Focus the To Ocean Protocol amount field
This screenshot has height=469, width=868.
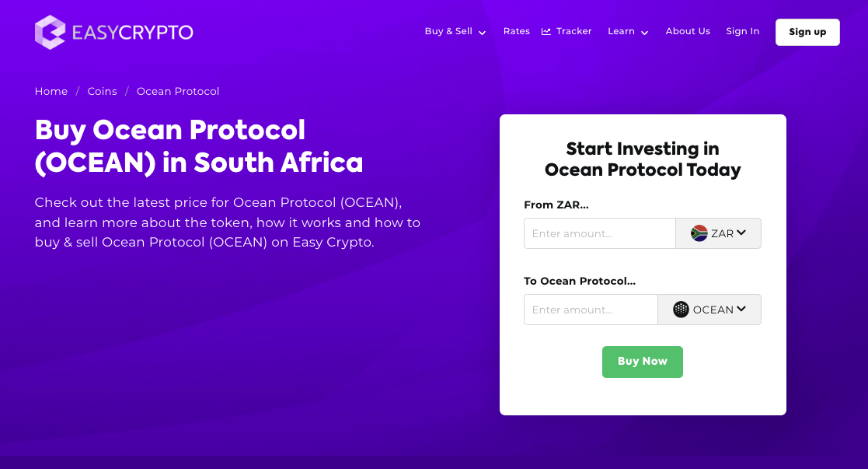[591, 310]
